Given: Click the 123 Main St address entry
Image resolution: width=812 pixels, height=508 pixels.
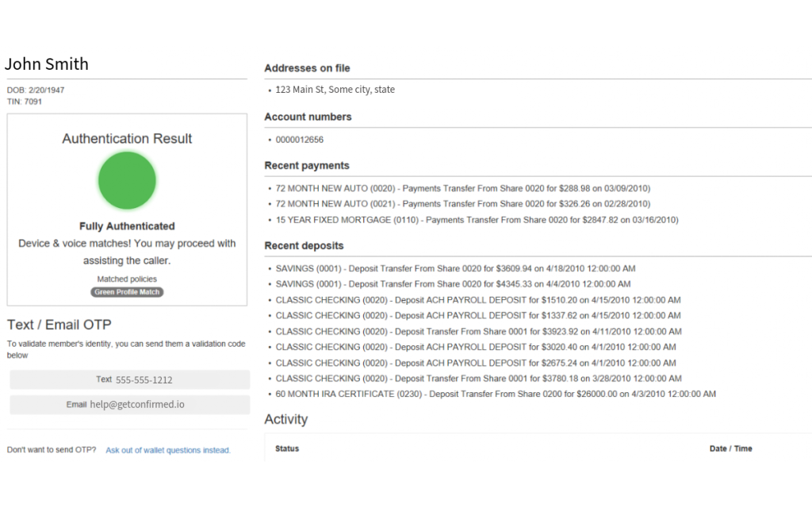Looking at the screenshot, I should click(333, 89).
